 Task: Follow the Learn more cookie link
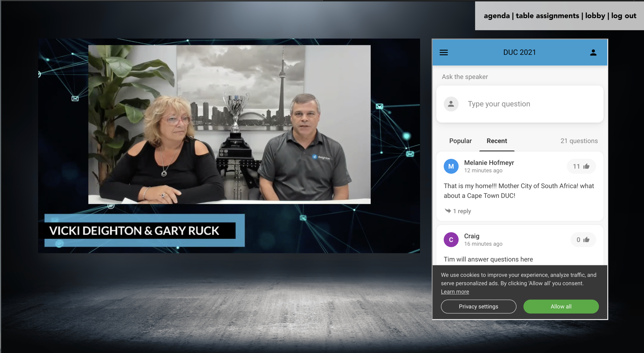pyautogui.click(x=455, y=292)
